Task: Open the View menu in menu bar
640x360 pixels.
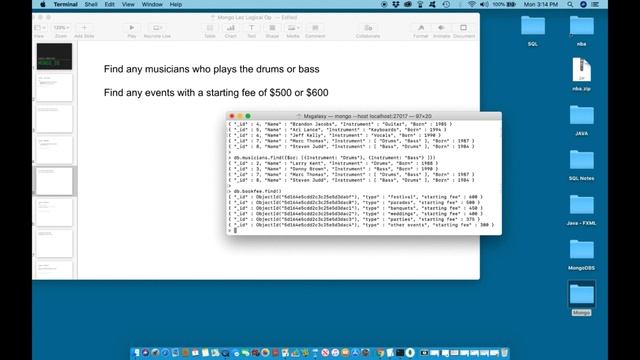Action: point(128,4)
